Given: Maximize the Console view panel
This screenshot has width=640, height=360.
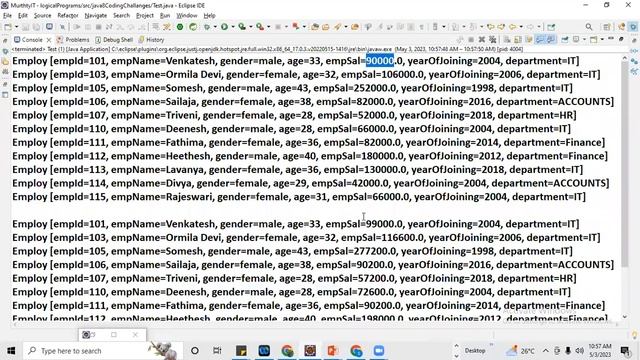Looking at the screenshot, I should 622,39.
